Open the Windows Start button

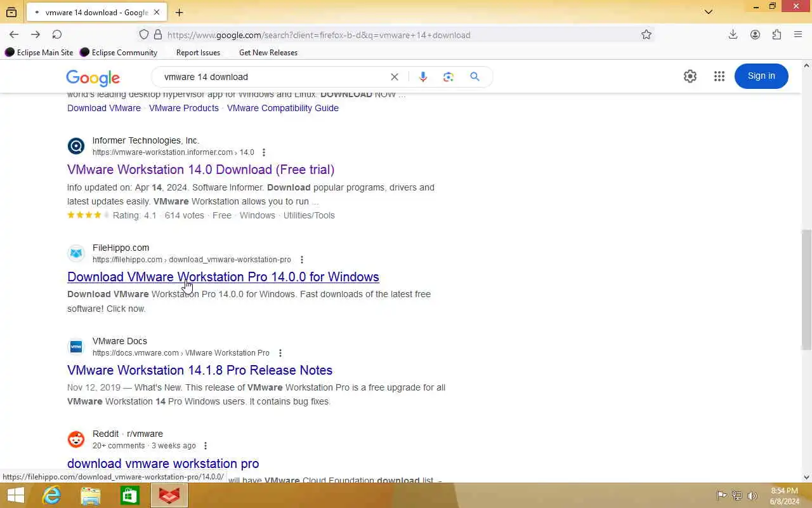pyautogui.click(x=15, y=495)
